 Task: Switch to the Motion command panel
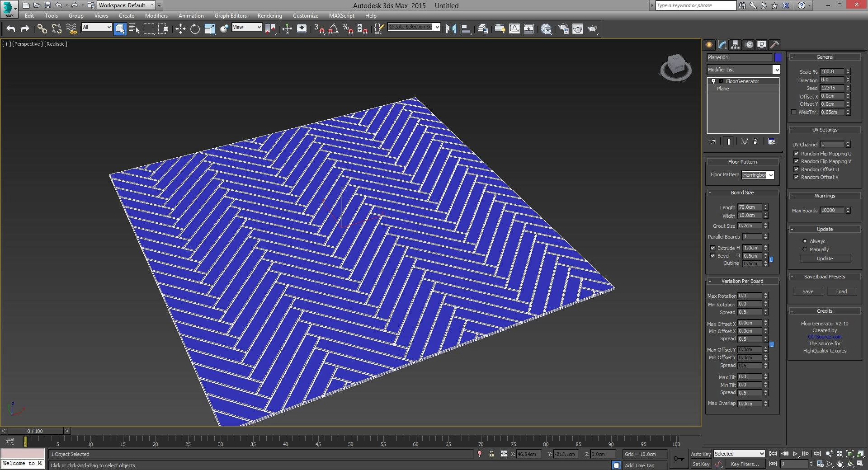point(749,44)
